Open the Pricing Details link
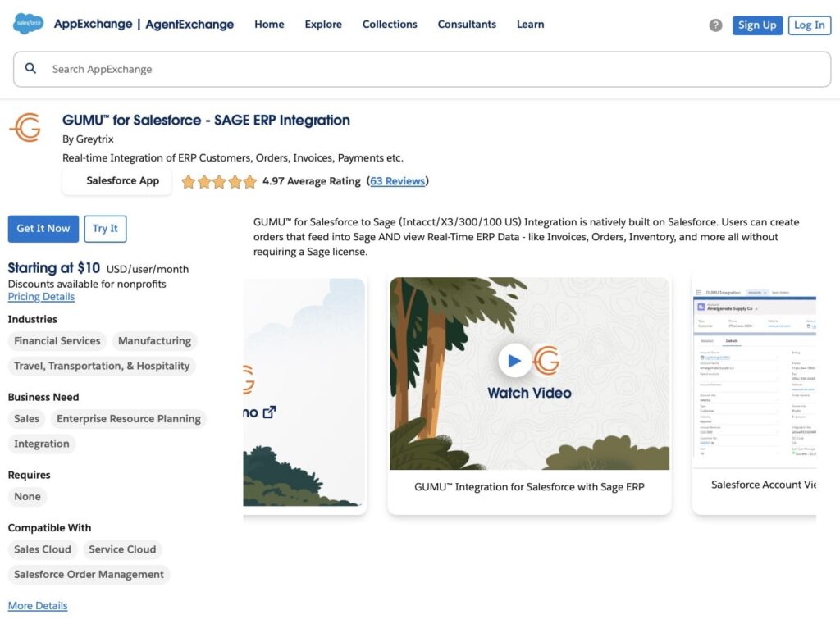Viewport: 840px width, 624px height. tap(41, 296)
